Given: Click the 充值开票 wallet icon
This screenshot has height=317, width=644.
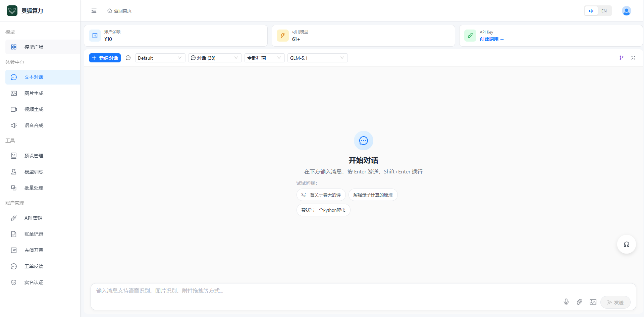Looking at the screenshot, I should click(14, 250).
